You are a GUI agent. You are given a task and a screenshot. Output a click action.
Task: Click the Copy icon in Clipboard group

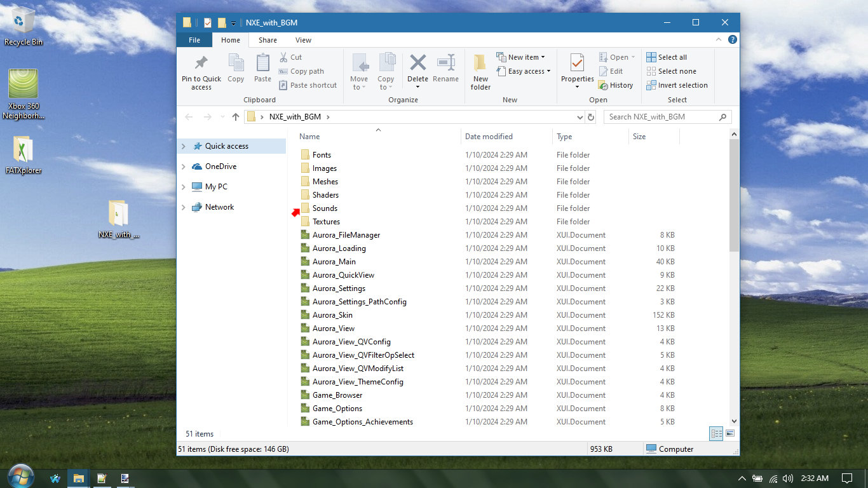click(236, 63)
